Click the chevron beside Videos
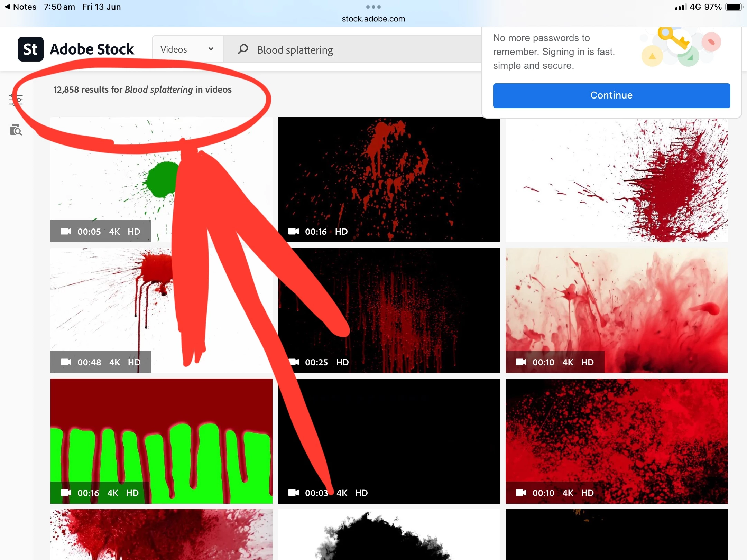The image size is (747, 560). tap(211, 49)
